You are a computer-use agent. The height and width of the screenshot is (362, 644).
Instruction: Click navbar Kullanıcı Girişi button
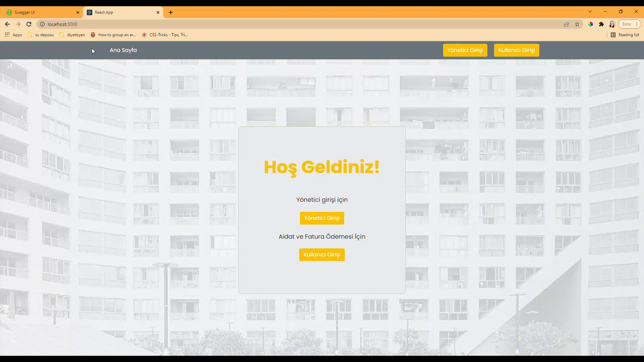tap(516, 50)
